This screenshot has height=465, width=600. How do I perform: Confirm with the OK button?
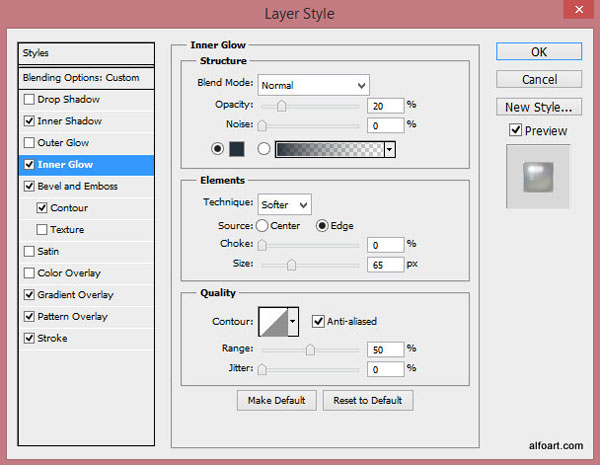tap(539, 52)
